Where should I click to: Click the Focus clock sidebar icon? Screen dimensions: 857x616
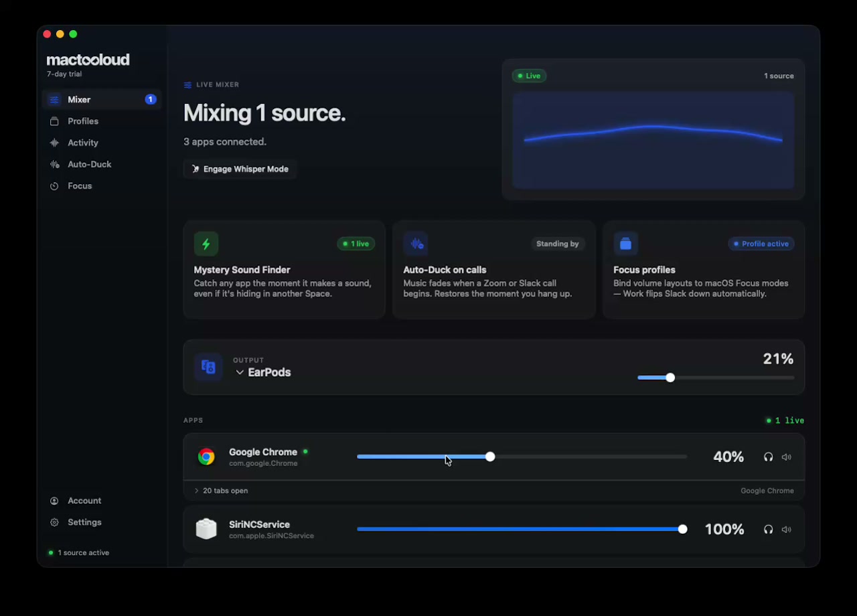click(x=54, y=186)
